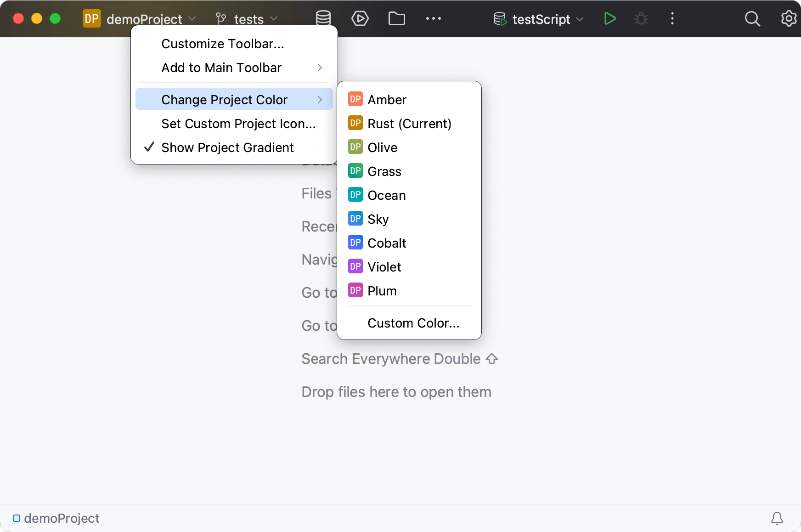Click Custom Color at the submenu bottom

[x=413, y=323]
